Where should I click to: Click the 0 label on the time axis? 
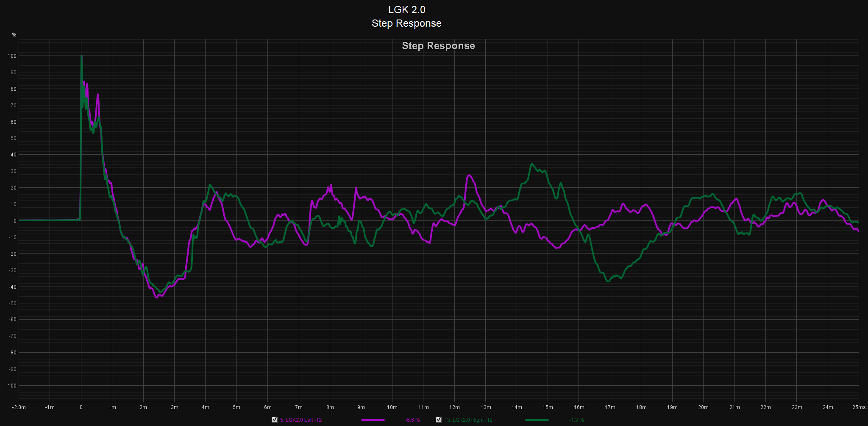[x=81, y=407]
